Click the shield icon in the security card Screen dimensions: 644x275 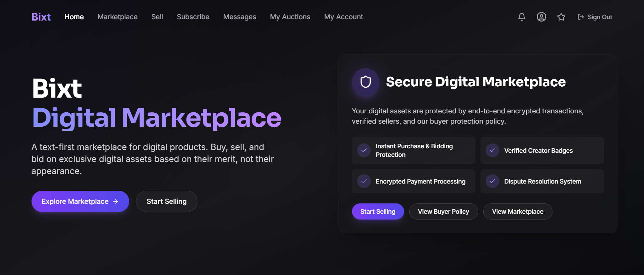[x=366, y=82]
